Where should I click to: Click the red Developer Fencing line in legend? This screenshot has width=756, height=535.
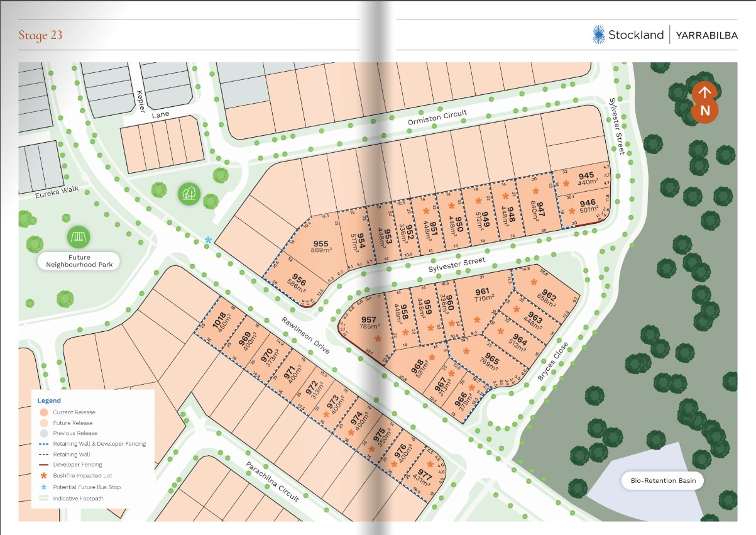43,465
